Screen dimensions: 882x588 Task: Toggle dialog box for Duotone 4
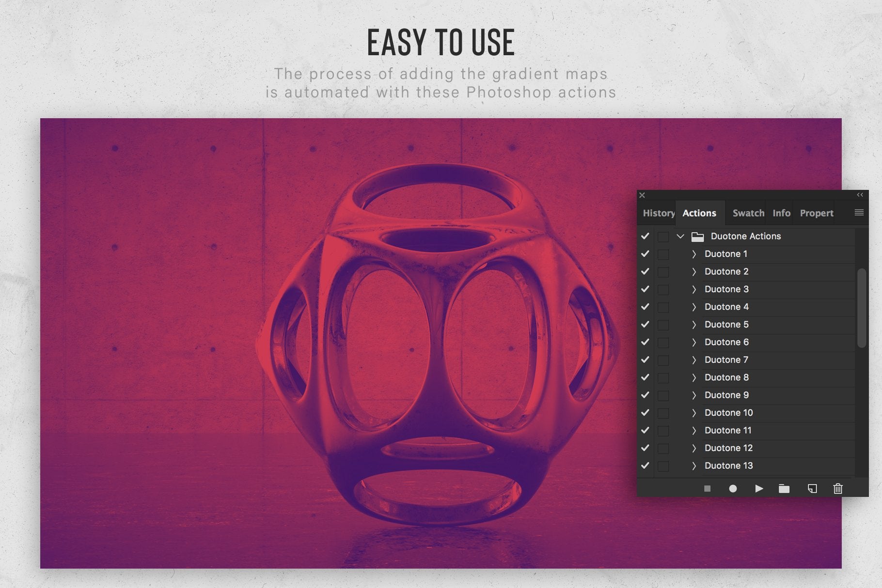click(x=663, y=307)
